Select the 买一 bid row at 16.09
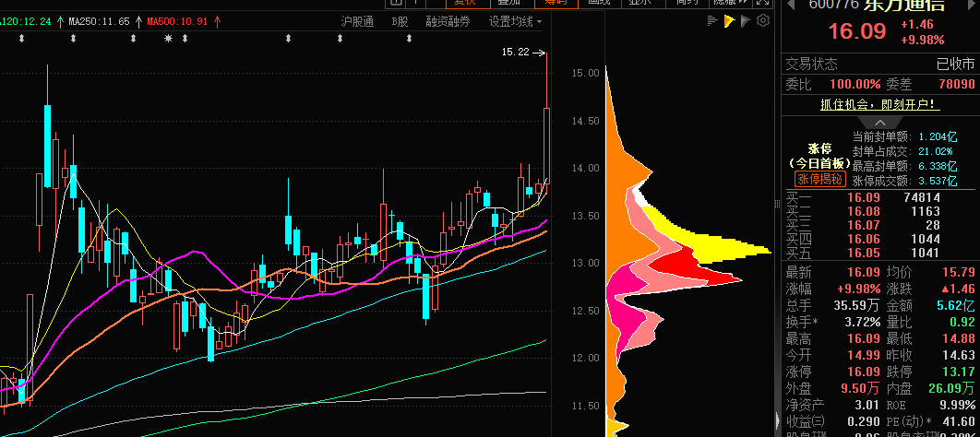This screenshot has height=437, width=980. 880,198
